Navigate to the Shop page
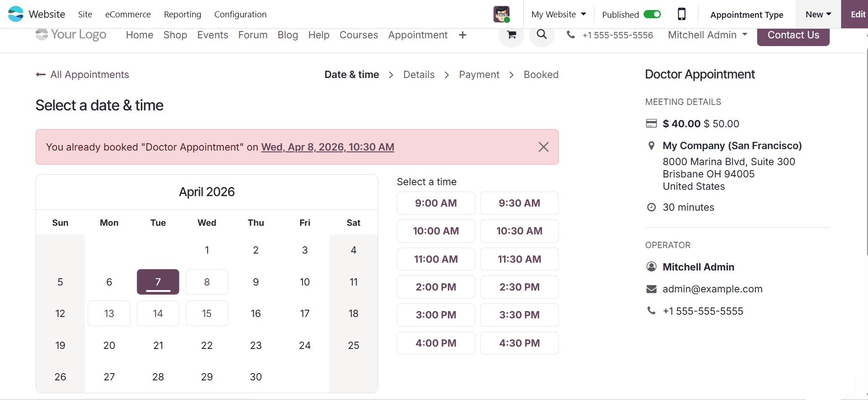Screen dimensions: 868x400 (x=175, y=35)
